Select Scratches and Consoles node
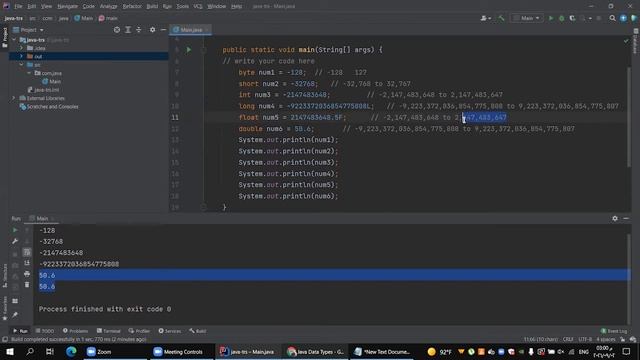 click(x=49, y=107)
